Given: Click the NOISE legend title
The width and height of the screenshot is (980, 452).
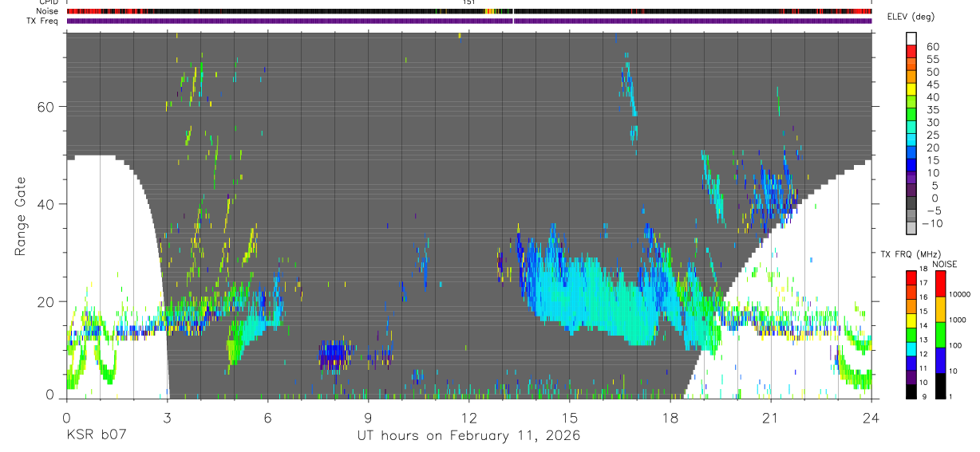Looking at the screenshot, I should point(946,265).
